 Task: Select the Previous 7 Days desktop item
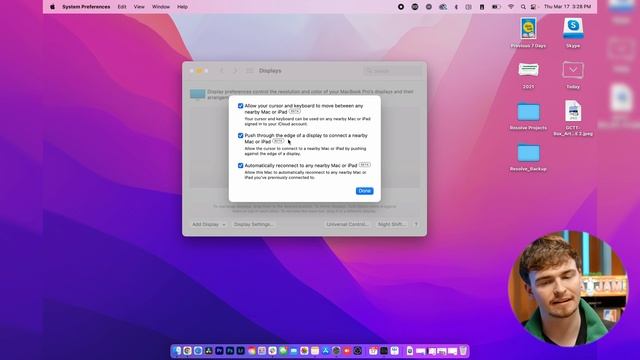click(x=528, y=33)
